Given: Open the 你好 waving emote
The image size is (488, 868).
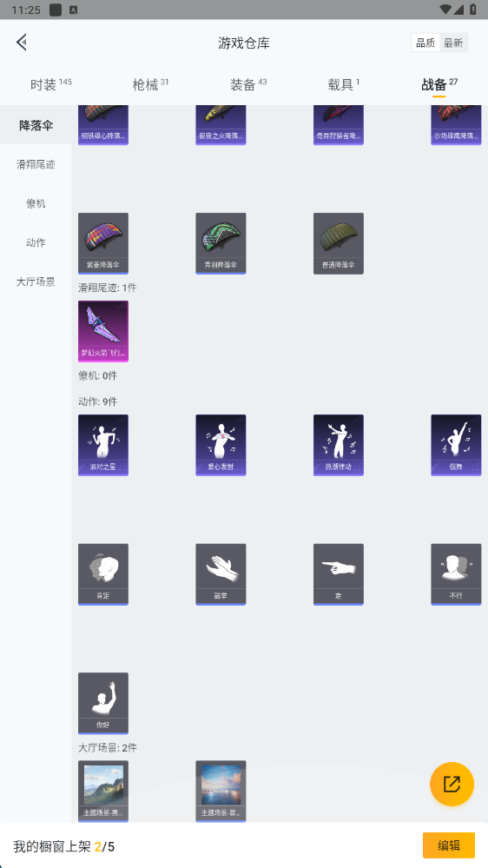Looking at the screenshot, I should pyautogui.click(x=103, y=704).
